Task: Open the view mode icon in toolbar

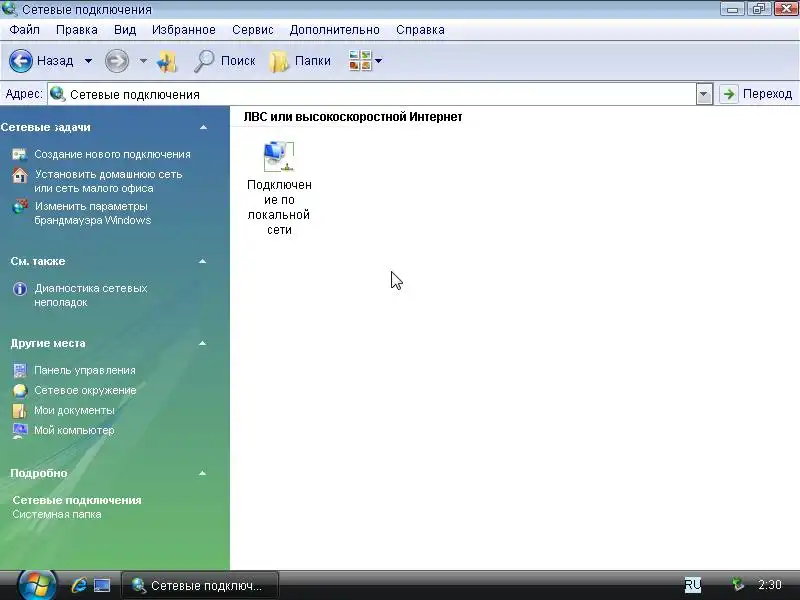Action: tap(360, 60)
